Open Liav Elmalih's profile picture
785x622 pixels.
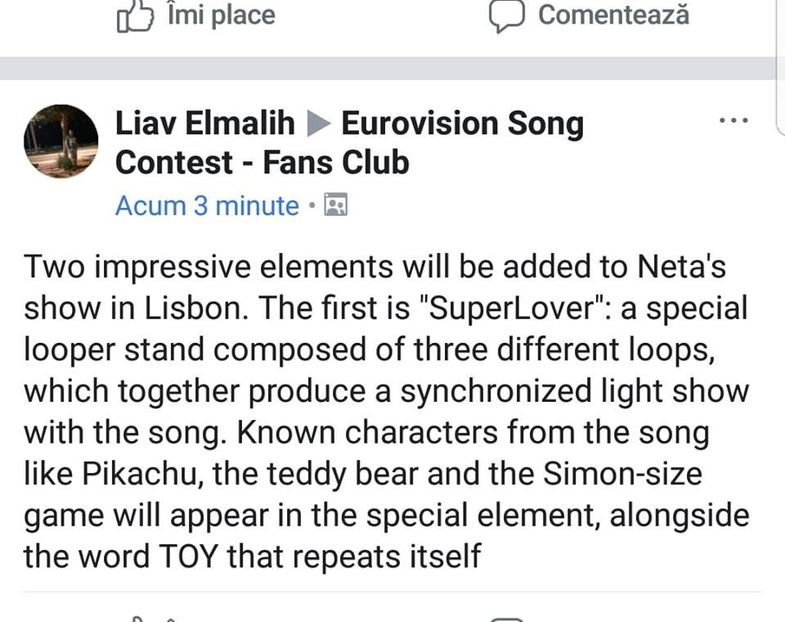(x=61, y=141)
